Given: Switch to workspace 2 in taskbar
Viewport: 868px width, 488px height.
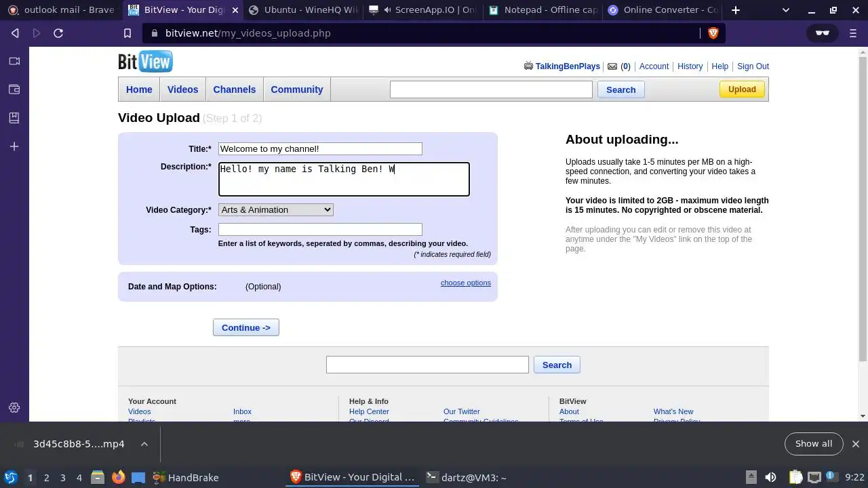Looking at the screenshot, I should (46, 477).
